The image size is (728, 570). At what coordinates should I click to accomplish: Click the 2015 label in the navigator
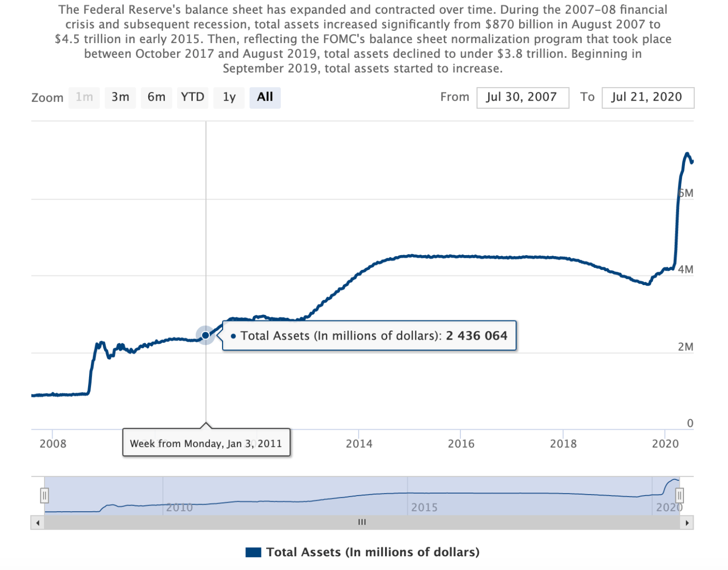pos(424,507)
